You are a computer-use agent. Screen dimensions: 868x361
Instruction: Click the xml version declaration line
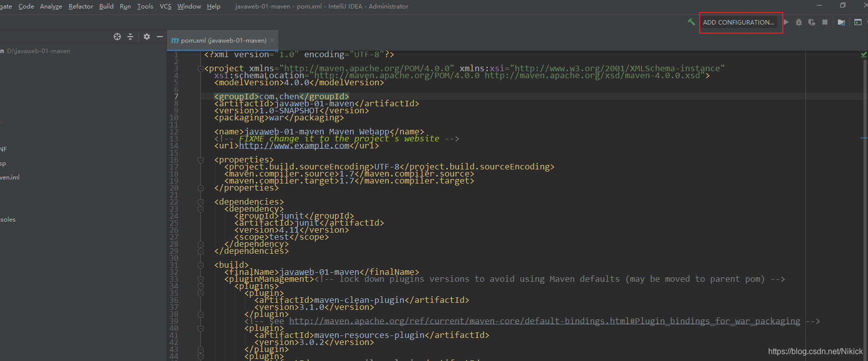[299, 55]
